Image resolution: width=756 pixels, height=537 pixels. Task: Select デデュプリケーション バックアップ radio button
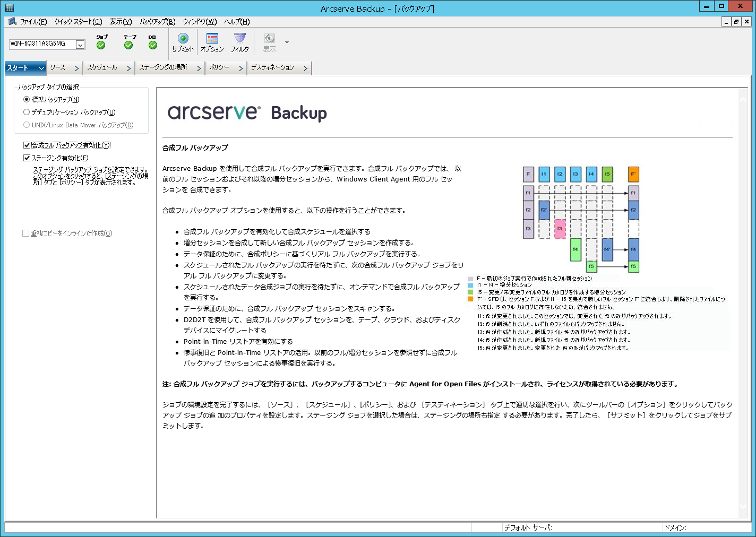click(27, 112)
